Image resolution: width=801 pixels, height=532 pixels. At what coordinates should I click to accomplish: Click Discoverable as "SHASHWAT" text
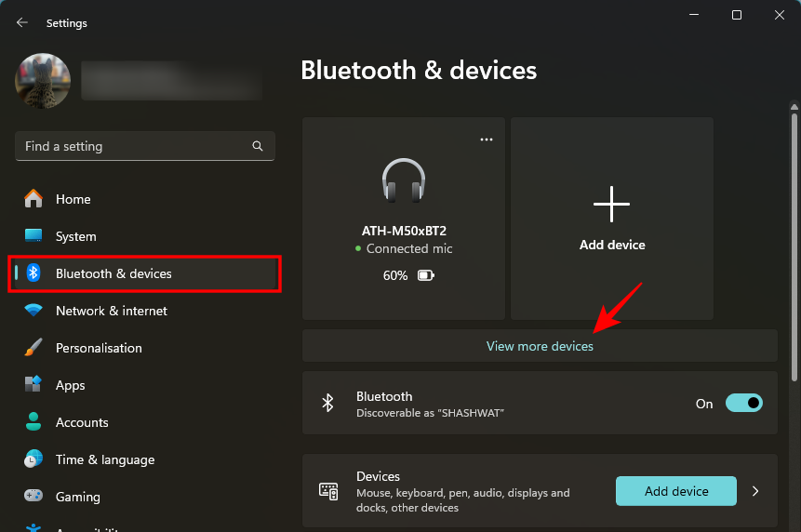pos(430,413)
